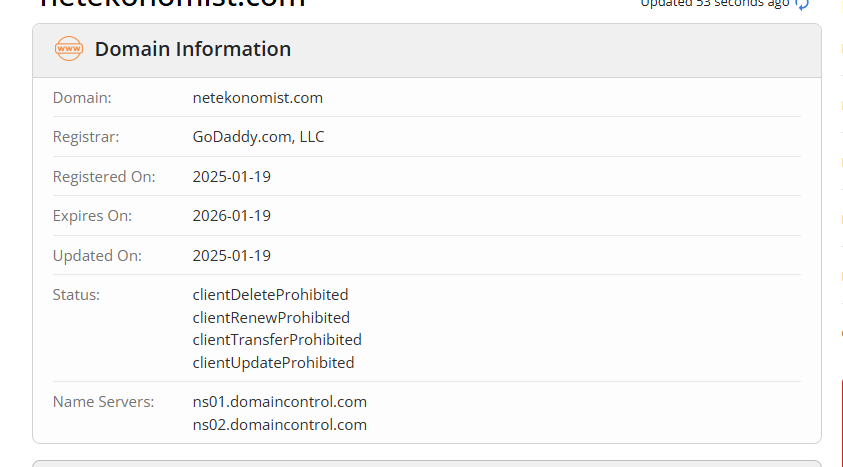Click the Updated On date value

(x=232, y=255)
